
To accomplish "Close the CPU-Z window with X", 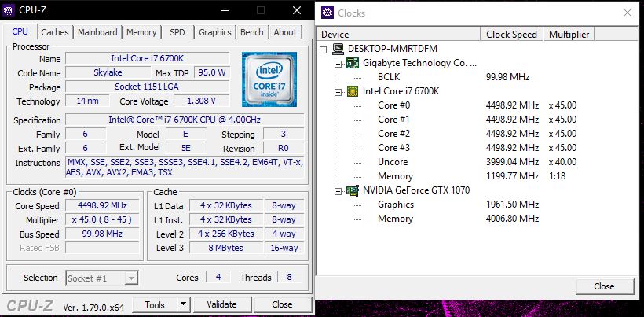I will [x=297, y=11].
